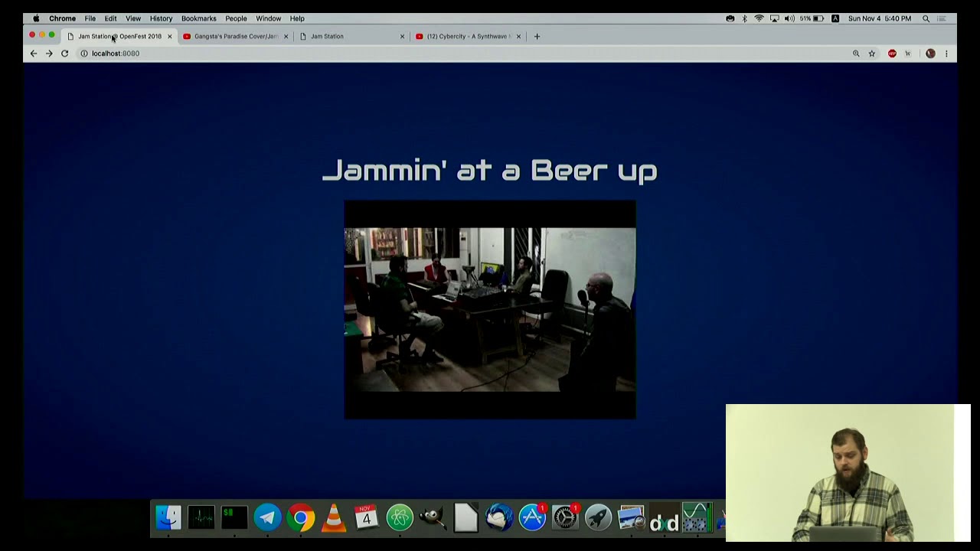Click the Chrome icon in the Dock
The image size is (980, 551).
[301, 518]
